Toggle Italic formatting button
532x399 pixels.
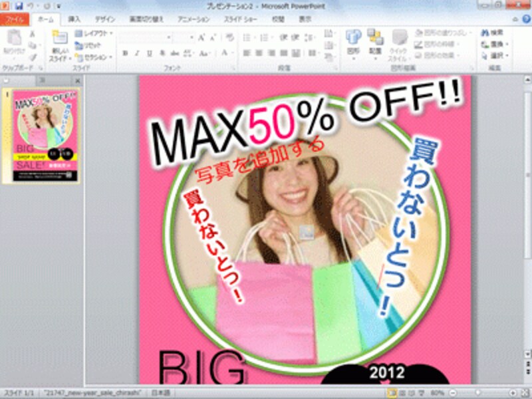point(136,53)
